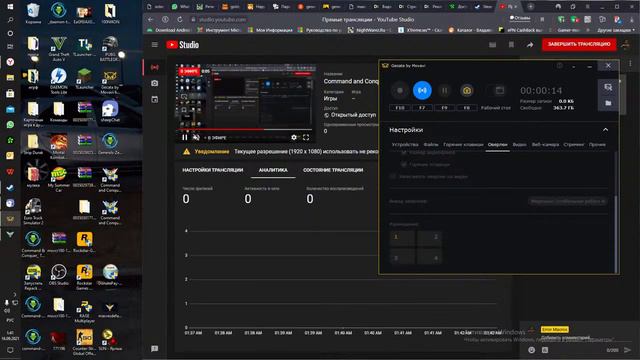This screenshot has height=360, width=640.
Task: Open the Веб-камера settings tab
Action: click(x=545, y=144)
